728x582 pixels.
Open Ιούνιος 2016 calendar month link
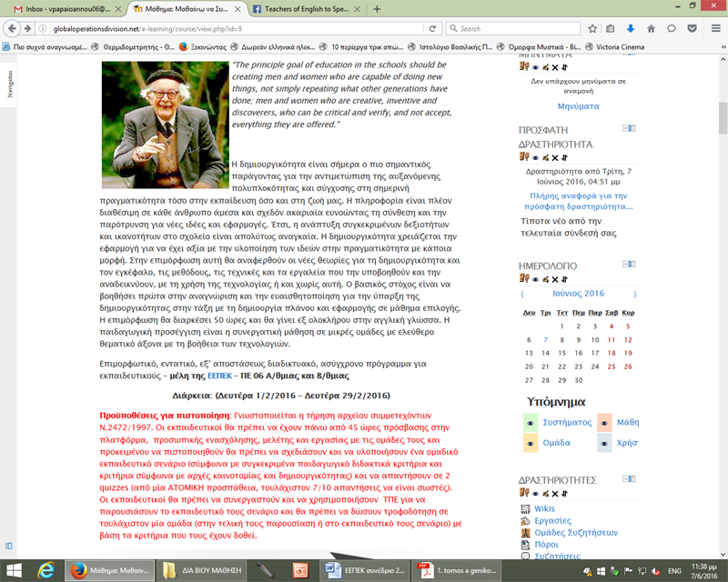point(578,294)
